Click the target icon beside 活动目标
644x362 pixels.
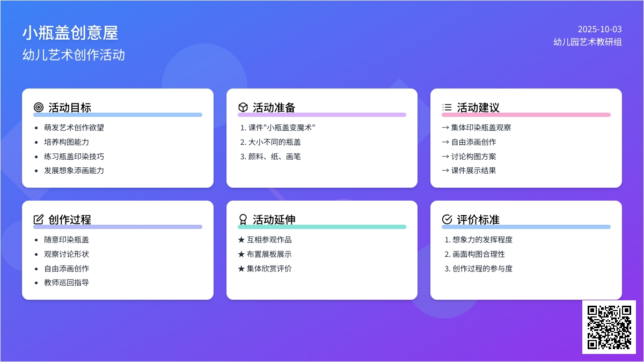tap(38, 107)
